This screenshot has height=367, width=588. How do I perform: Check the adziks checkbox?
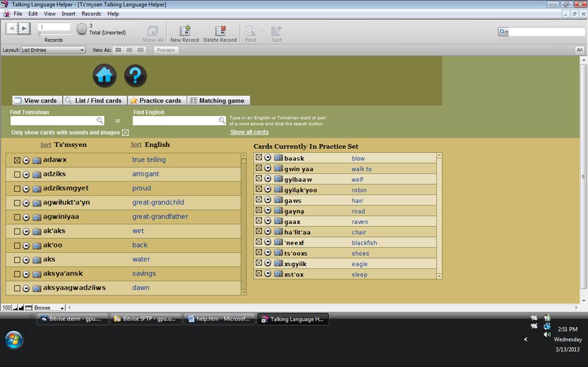coord(17,175)
